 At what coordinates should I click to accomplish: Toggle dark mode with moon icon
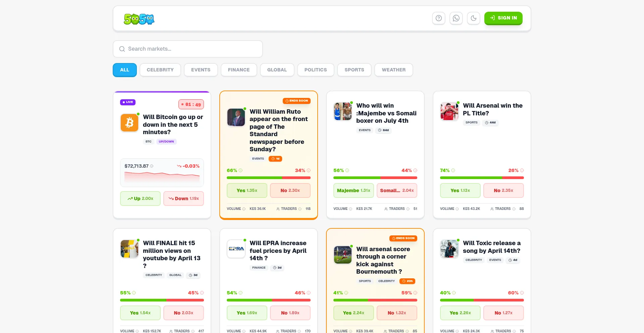474,18
